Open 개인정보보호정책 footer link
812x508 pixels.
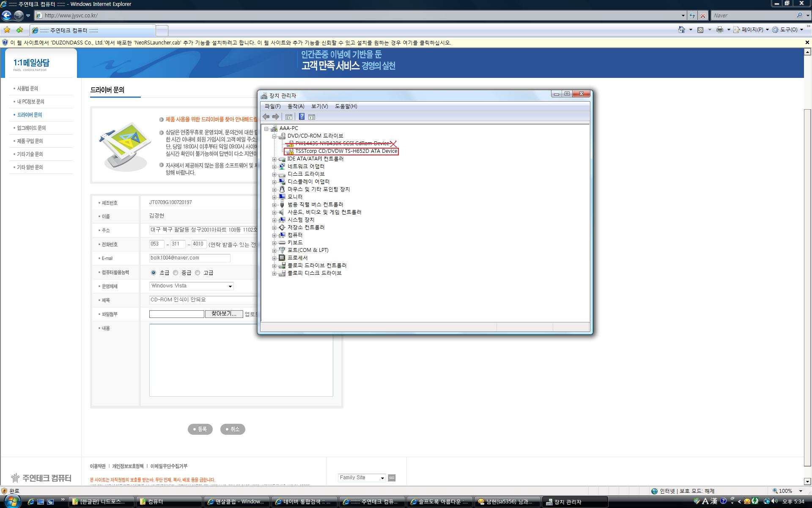coord(127,466)
